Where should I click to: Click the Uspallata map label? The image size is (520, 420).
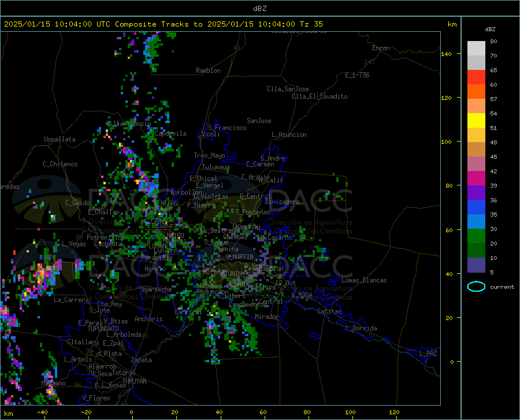[60, 139]
